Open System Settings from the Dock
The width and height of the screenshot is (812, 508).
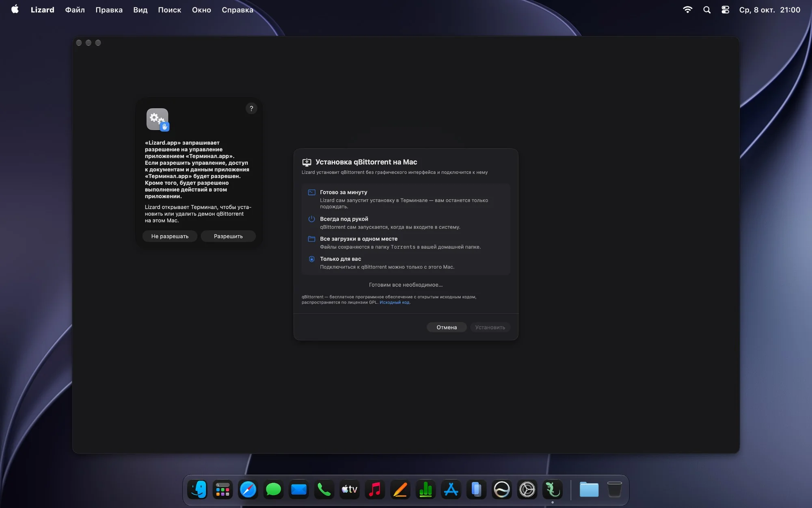(x=527, y=489)
